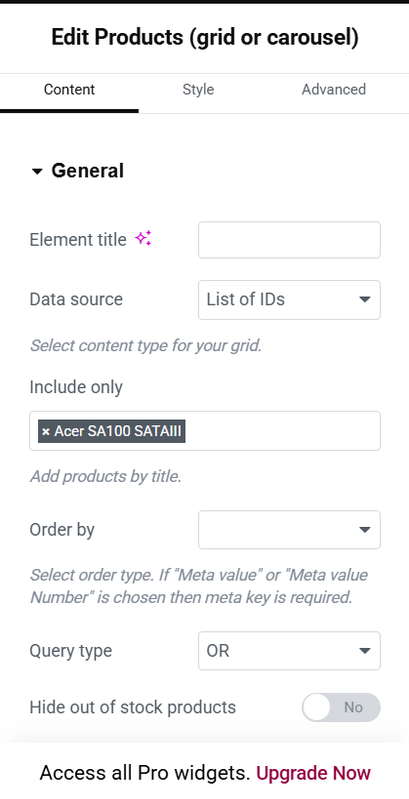Open the Query type dropdown showing OR

click(289, 651)
